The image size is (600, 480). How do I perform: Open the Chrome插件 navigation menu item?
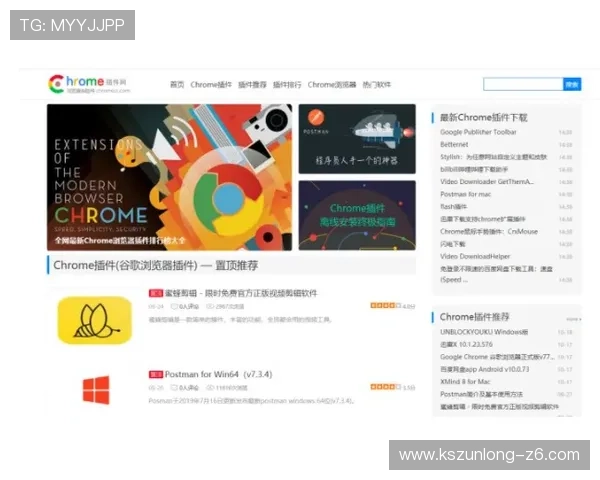210,85
